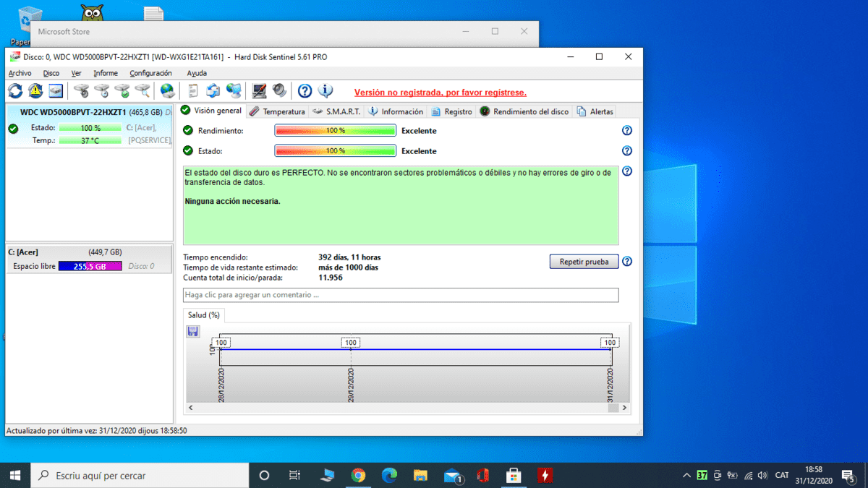Click the disk icon with green checkmark
Image resolution: width=868 pixels, height=488 pixels.
[x=122, y=91]
